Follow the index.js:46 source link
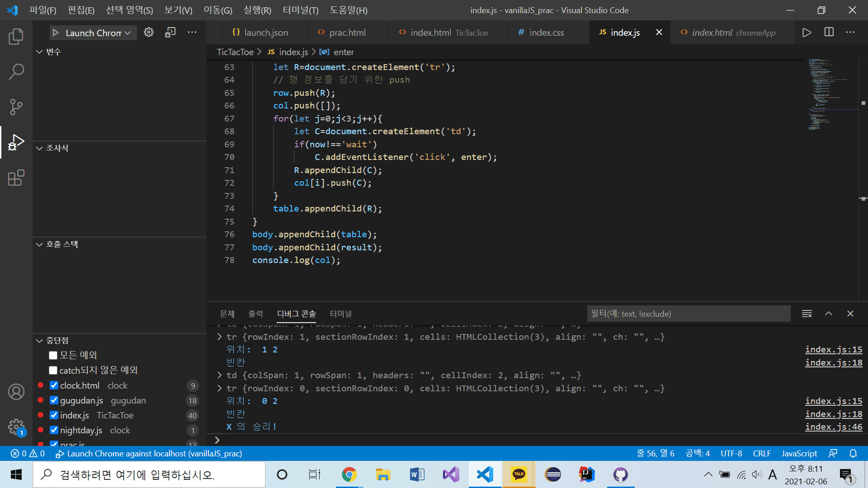The image size is (868, 488). click(x=833, y=427)
